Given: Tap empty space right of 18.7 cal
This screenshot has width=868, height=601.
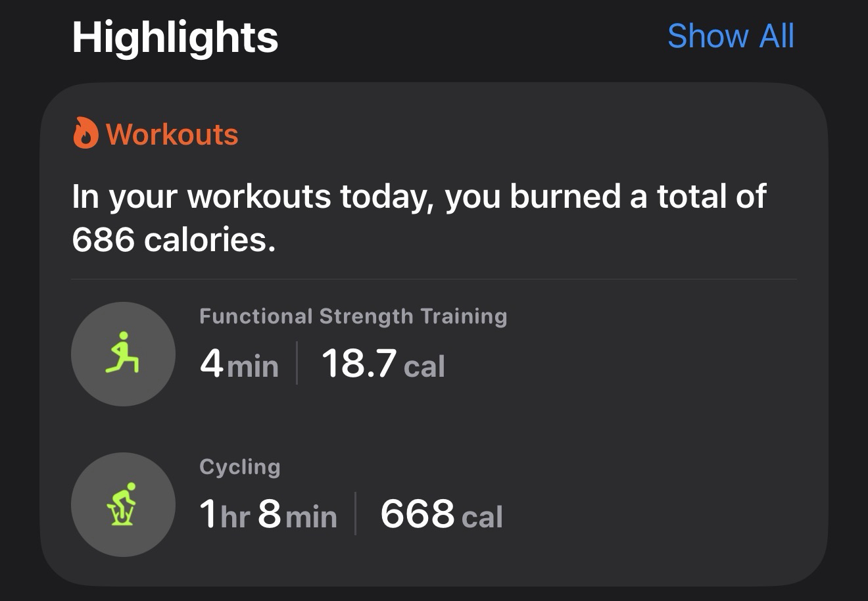Looking at the screenshot, I should 625,364.
